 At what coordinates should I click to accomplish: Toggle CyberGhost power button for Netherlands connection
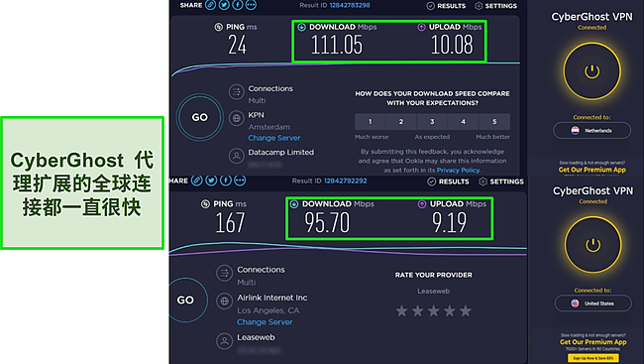591,71
